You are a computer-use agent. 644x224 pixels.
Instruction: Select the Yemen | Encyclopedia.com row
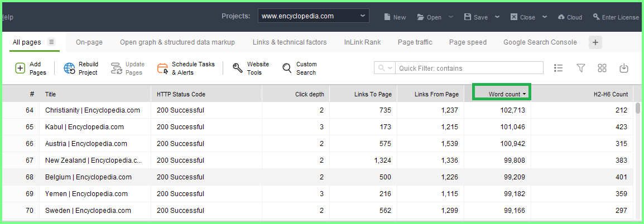point(318,194)
